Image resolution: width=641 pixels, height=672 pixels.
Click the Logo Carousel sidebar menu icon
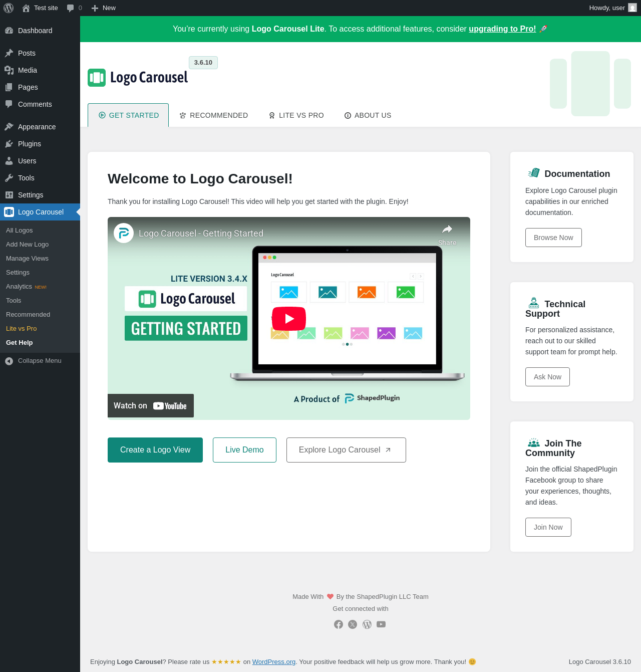tap(9, 212)
